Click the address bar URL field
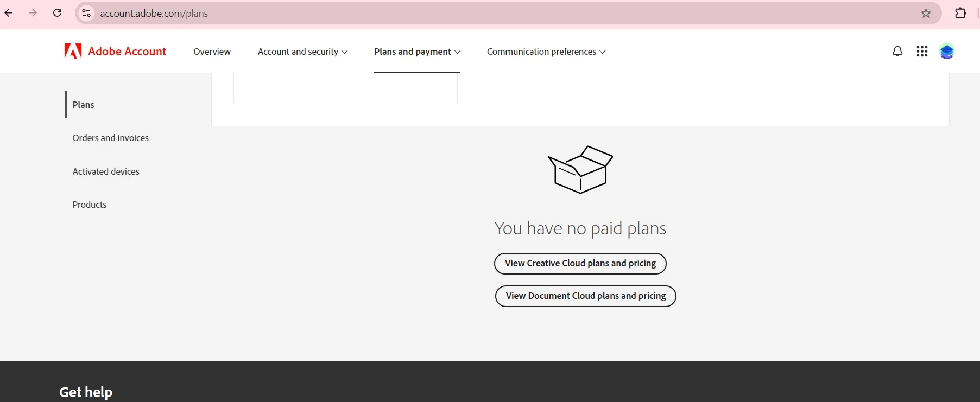The height and width of the screenshot is (402, 980). (500, 14)
